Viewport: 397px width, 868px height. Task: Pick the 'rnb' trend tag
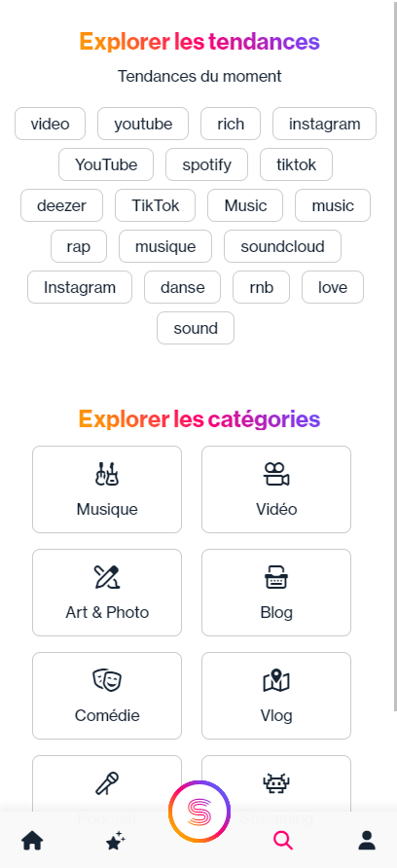(261, 287)
